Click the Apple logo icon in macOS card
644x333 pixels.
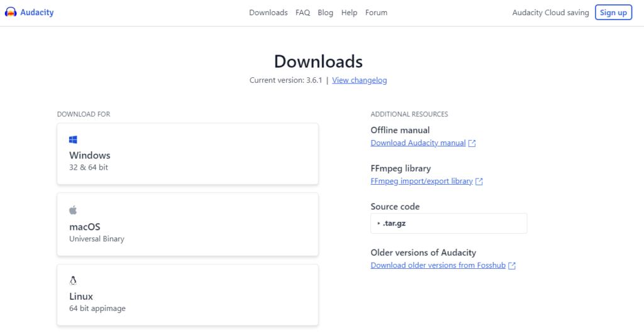point(73,210)
